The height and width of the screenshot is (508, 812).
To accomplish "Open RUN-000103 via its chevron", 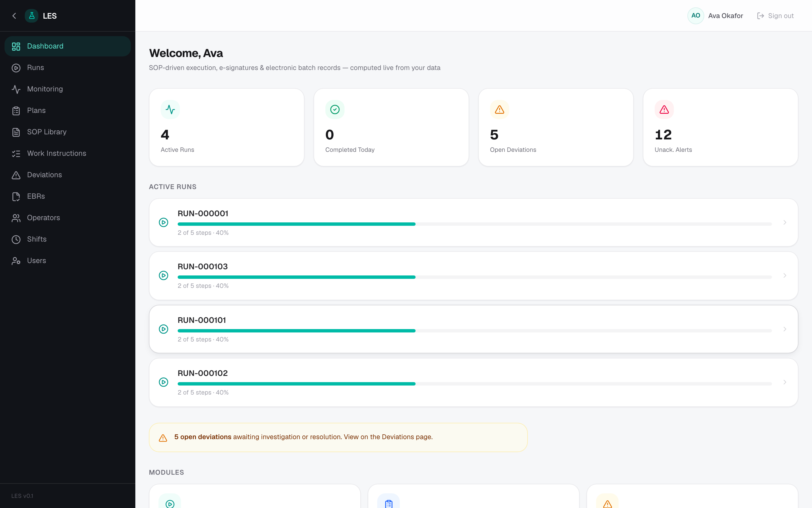I will tap(785, 275).
